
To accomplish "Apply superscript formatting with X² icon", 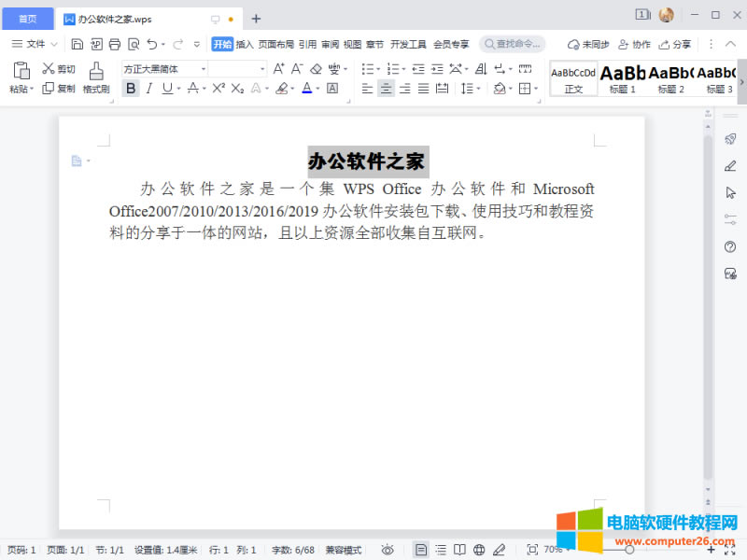I will [x=218, y=89].
